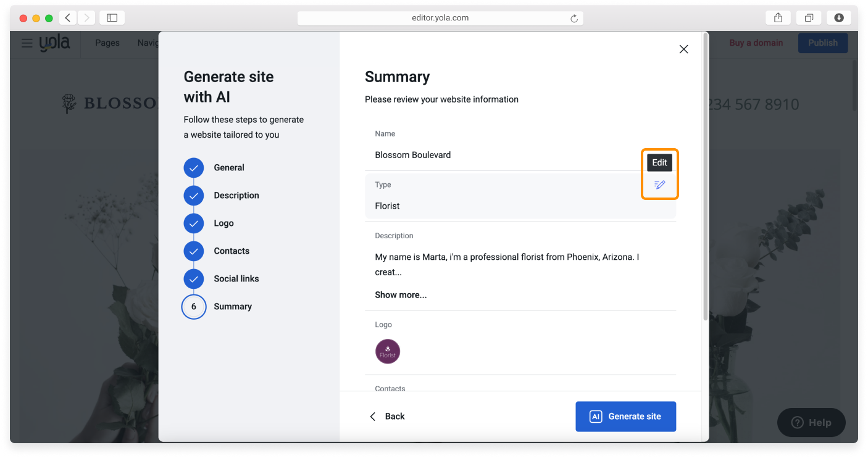Close the Generate site dialog
This screenshot has width=868, height=458.
pos(683,49)
